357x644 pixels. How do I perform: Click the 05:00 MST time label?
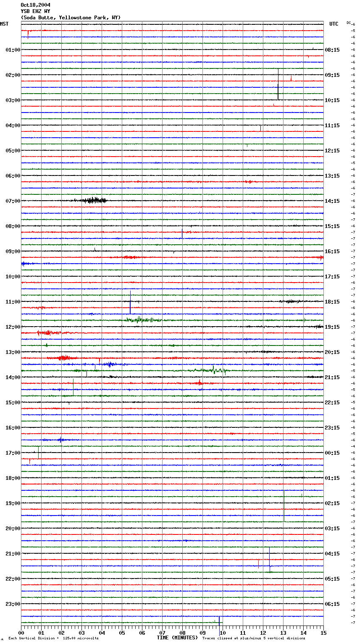click(13, 151)
